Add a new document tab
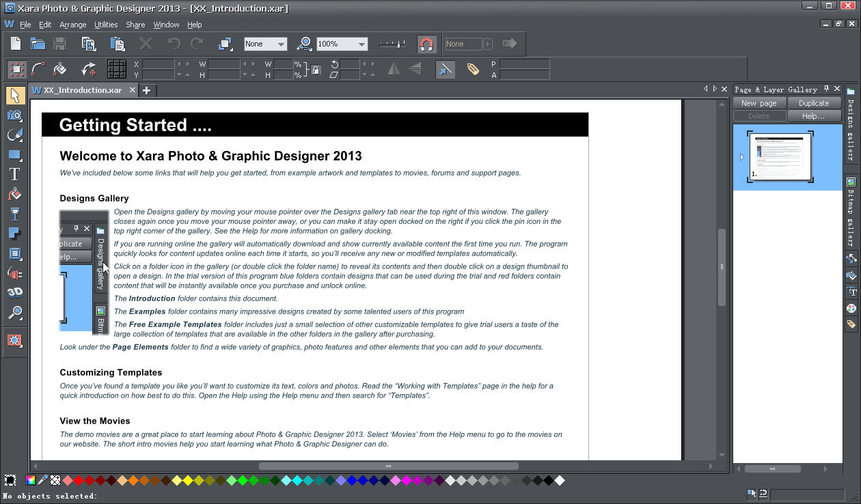This screenshot has width=861, height=504. 146,90
